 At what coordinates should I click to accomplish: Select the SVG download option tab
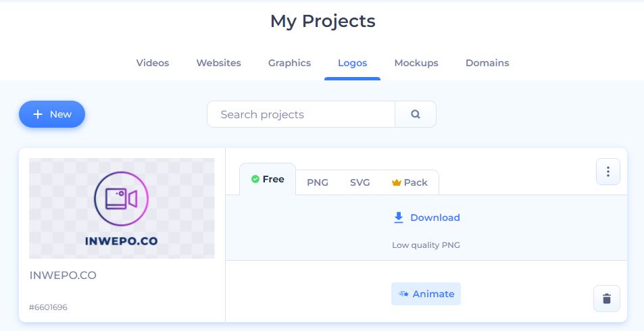click(360, 182)
